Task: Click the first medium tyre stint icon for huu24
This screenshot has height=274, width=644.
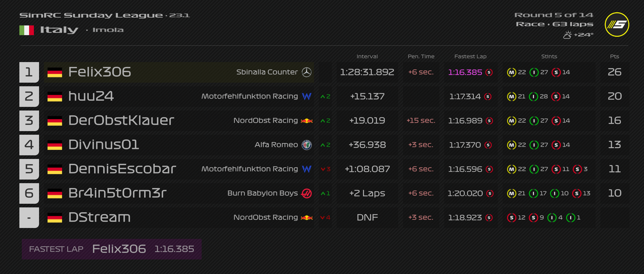Action: click(511, 96)
